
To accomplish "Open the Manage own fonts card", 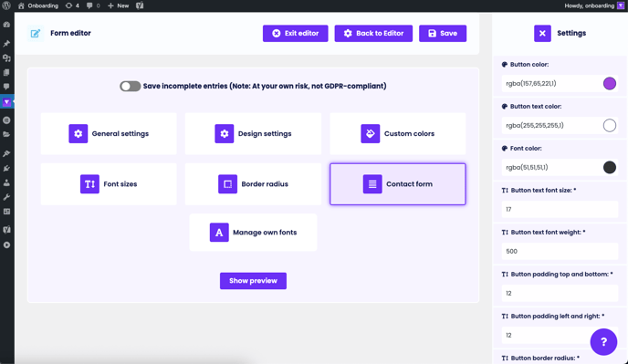I will (x=253, y=233).
